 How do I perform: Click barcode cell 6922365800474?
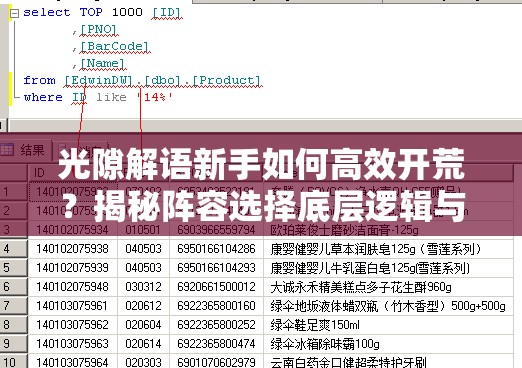pyautogui.click(x=216, y=344)
